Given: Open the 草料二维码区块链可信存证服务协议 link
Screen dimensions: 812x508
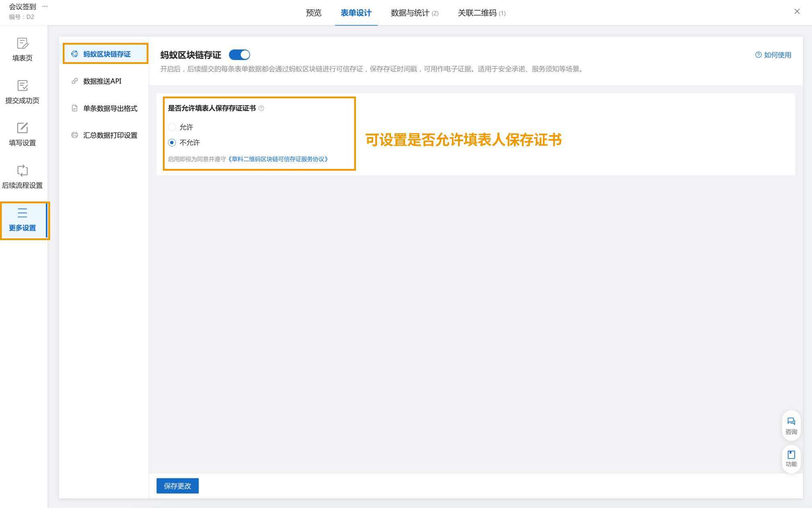Looking at the screenshot, I should [x=278, y=159].
